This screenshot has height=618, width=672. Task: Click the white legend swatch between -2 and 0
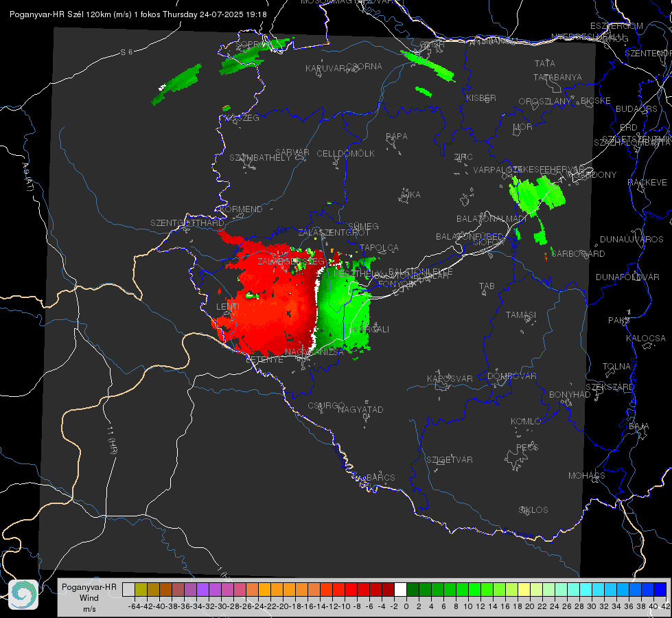click(x=400, y=590)
